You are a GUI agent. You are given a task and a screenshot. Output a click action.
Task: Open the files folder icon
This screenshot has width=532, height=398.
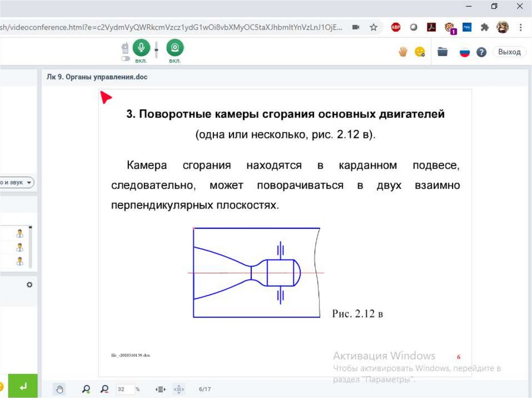coord(443,51)
